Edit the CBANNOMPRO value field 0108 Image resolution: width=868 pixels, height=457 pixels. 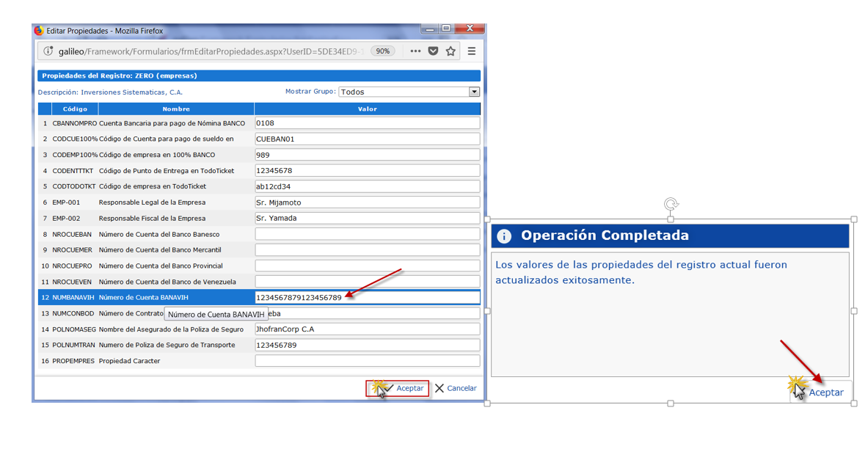pyautogui.click(x=367, y=123)
